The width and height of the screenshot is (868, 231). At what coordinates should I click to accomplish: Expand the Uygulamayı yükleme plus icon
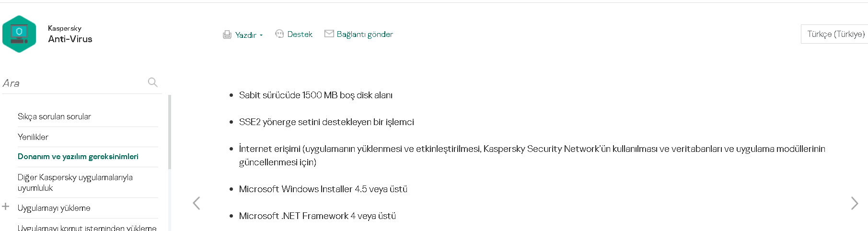[x=6, y=207]
